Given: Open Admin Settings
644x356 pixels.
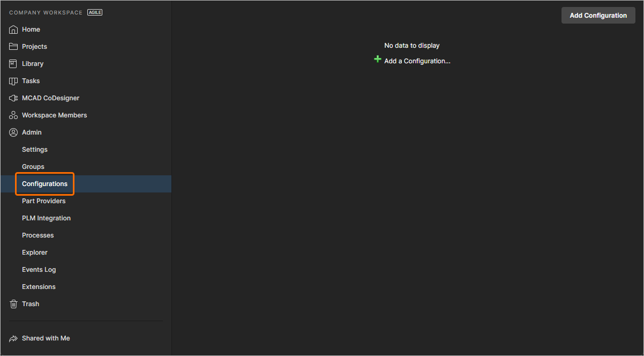Looking at the screenshot, I should pyautogui.click(x=35, y=150).
